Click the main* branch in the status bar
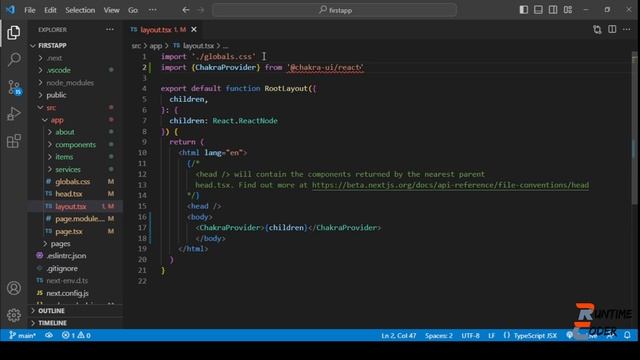The image size is (640, 360). point(22,336)
